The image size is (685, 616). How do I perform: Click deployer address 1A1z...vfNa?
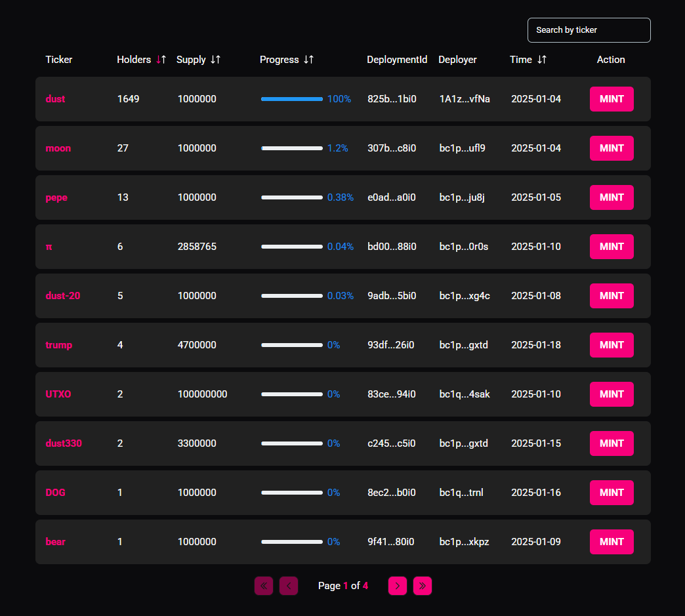[x=465, y=99]
